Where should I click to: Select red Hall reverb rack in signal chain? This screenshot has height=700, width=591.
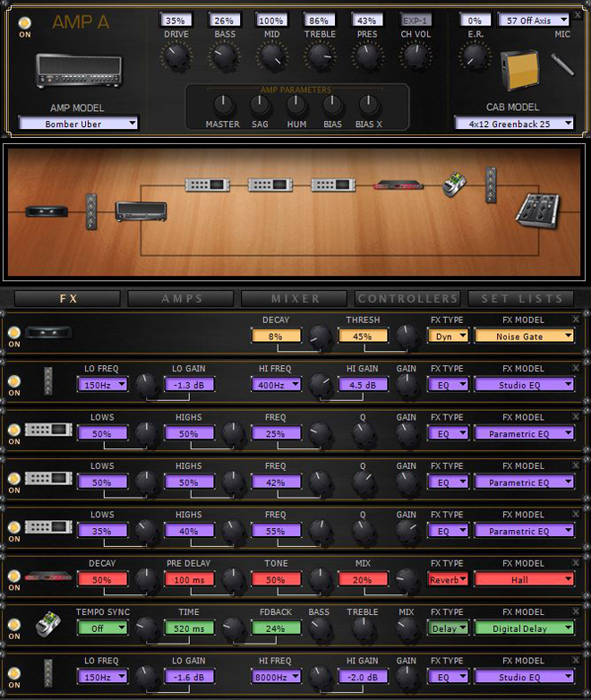tap(398, 184)
